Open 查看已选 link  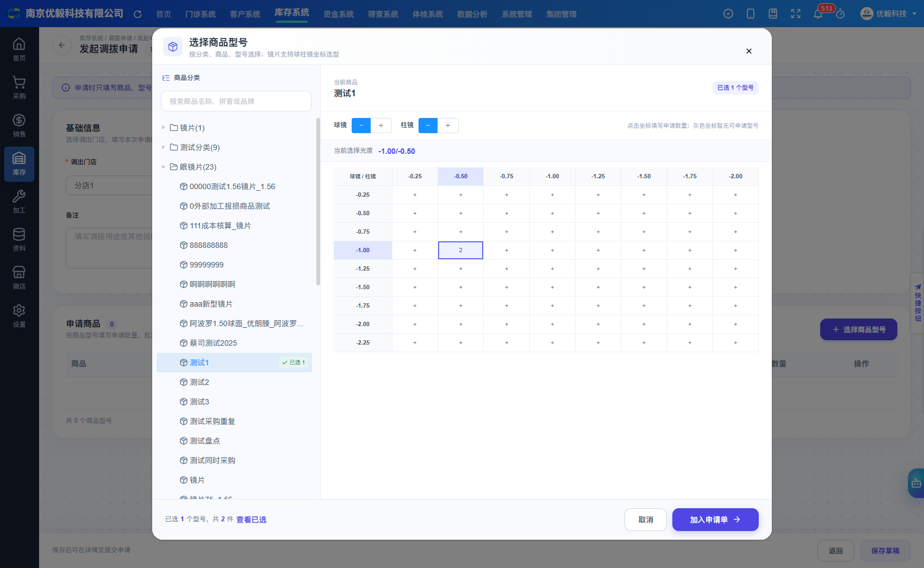251,520
